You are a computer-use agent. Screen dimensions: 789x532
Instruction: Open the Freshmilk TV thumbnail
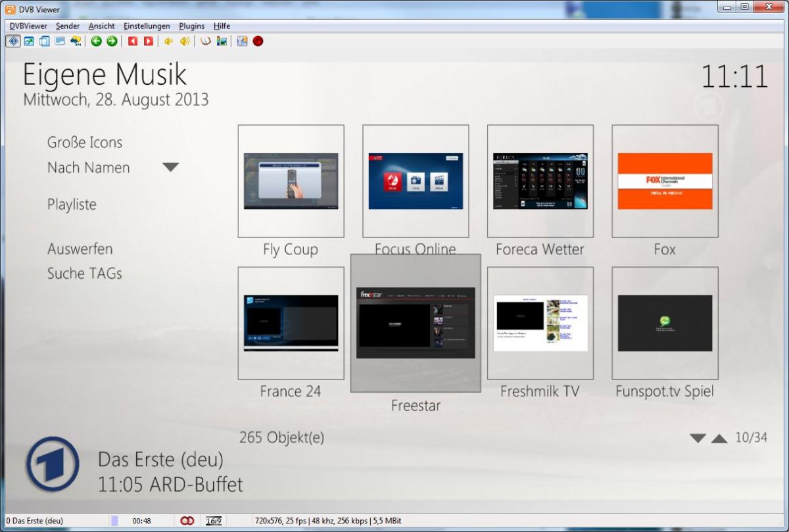[540, 323]
